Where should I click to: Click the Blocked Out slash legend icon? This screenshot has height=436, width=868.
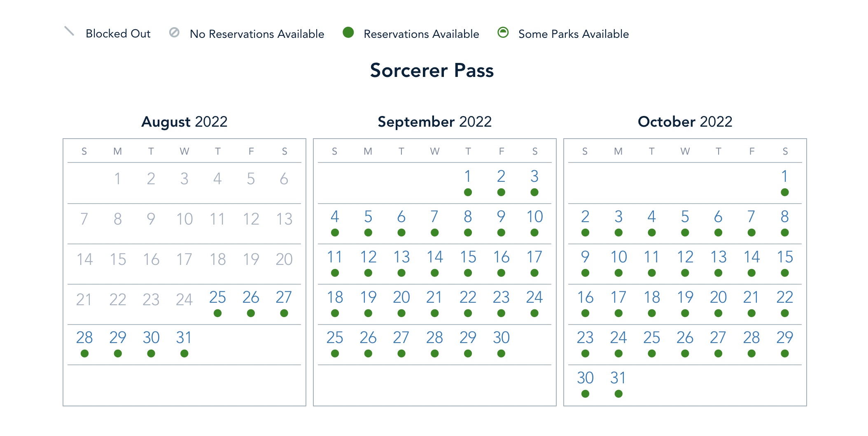69,31
